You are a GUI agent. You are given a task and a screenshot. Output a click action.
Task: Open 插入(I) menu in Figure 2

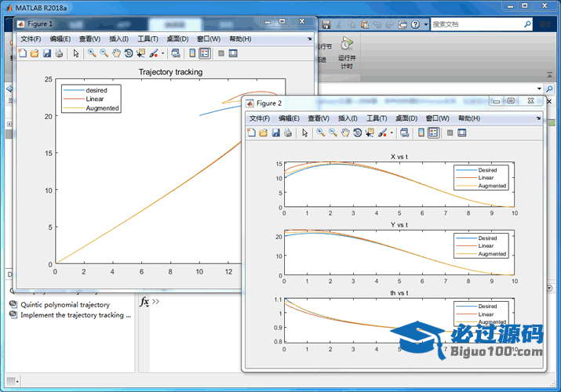(348, 118)
